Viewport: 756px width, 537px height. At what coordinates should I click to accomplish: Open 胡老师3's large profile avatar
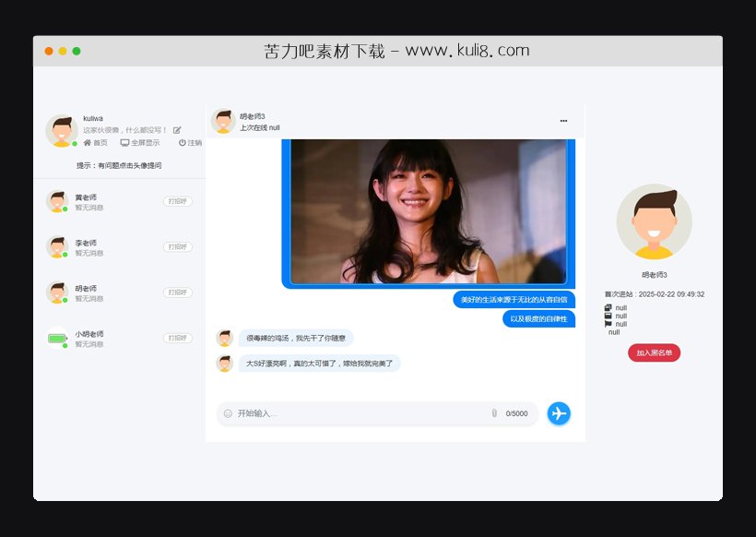[x=654, y=220]
